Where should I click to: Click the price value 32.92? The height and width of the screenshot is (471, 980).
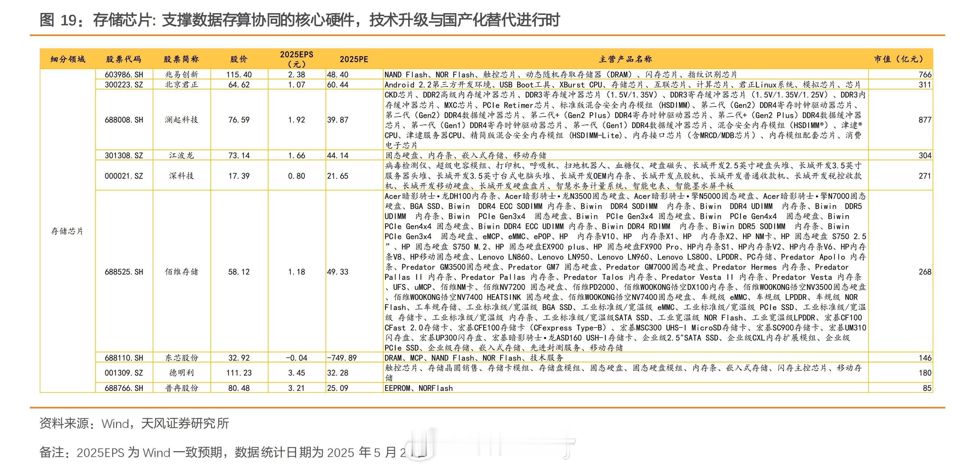coord(239,358)
